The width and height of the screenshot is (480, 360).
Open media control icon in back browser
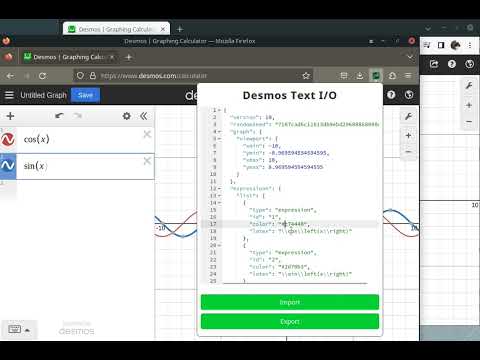point(426,45)
